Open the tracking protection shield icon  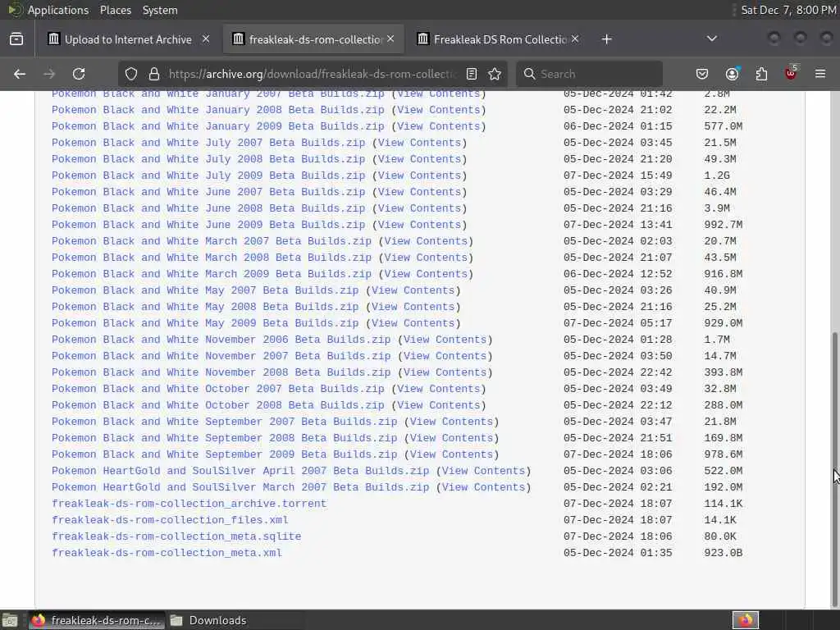click(131, 74)
